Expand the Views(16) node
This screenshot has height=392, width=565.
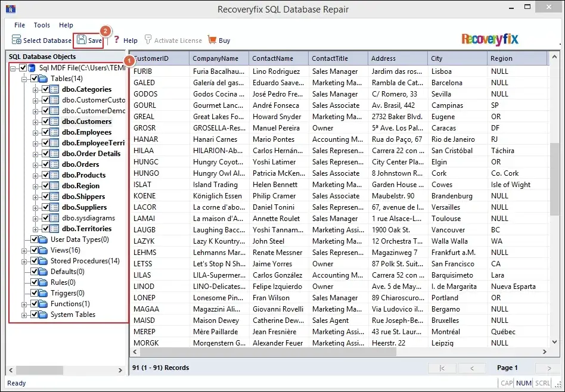[x=24, y=250]
